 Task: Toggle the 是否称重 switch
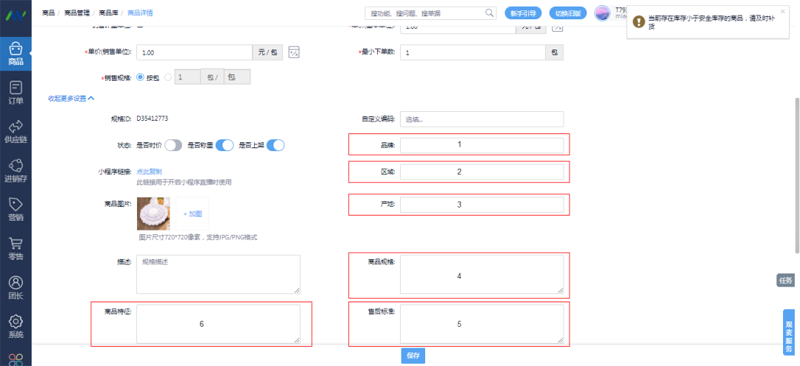click(224, 145)
